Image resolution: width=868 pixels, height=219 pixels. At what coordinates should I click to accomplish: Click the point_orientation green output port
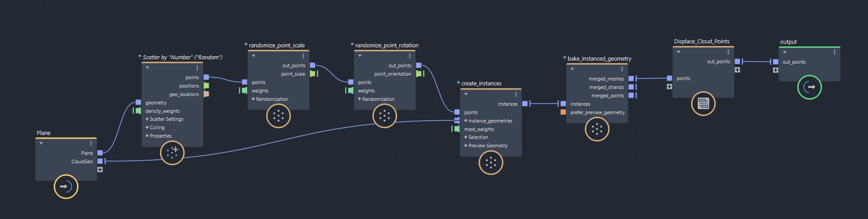[419, 74]
